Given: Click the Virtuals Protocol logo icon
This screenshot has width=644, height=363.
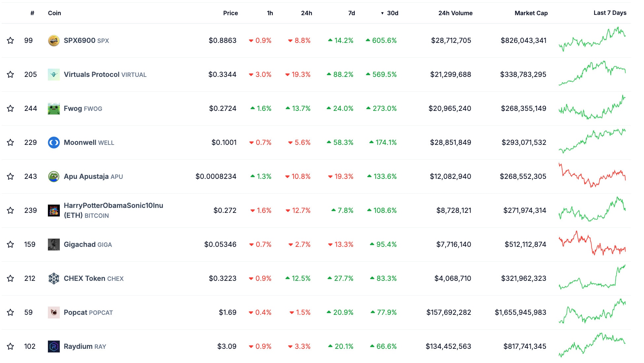Looking at the screenshot, I should point(54,75).
